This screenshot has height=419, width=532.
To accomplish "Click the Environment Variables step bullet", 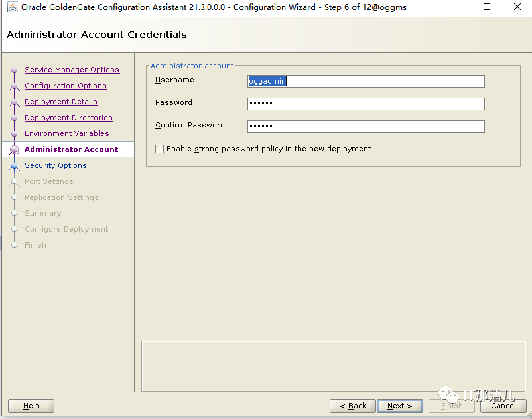I will click(14, 133).
